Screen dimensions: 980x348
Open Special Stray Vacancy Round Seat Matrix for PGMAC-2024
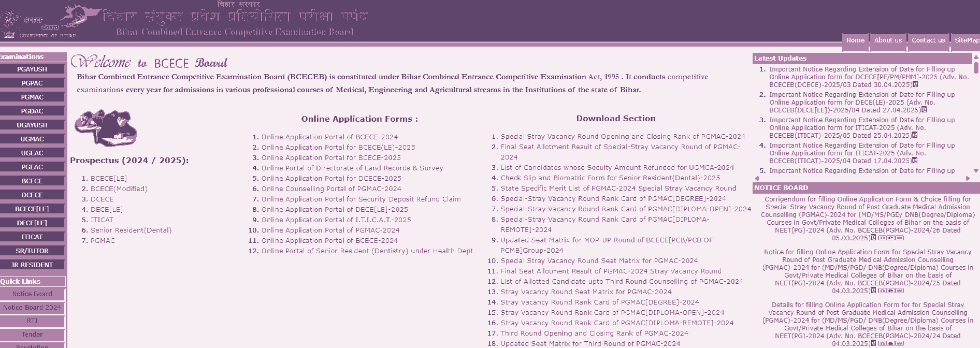tap(599, 260)
